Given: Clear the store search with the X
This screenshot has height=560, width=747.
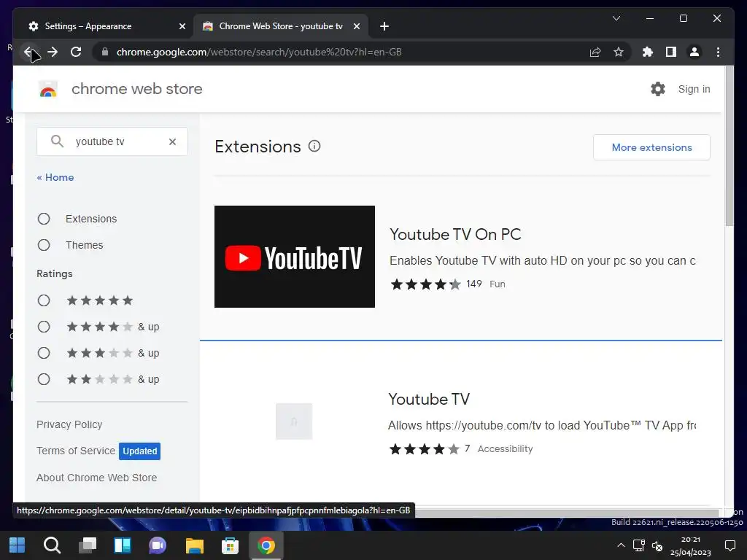Looking at the screenshot, I should coord(172,141).
